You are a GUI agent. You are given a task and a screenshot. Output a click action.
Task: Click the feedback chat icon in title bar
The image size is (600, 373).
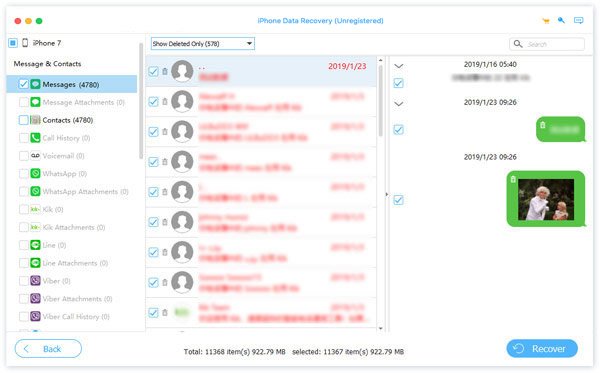579,20
